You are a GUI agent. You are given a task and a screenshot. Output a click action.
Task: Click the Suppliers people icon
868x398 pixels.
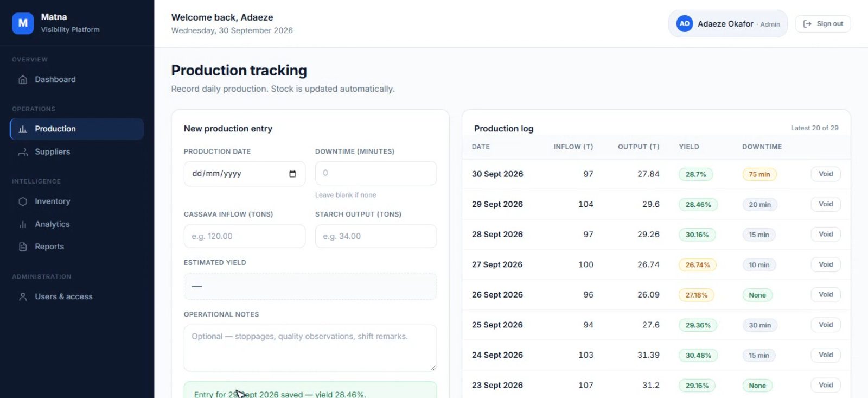tap(23, 152)
